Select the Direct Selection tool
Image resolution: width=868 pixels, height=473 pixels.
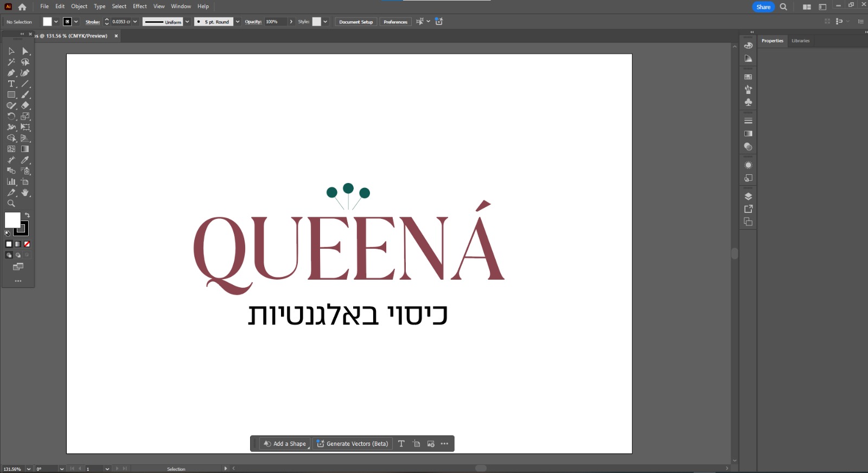coord(25,51)
